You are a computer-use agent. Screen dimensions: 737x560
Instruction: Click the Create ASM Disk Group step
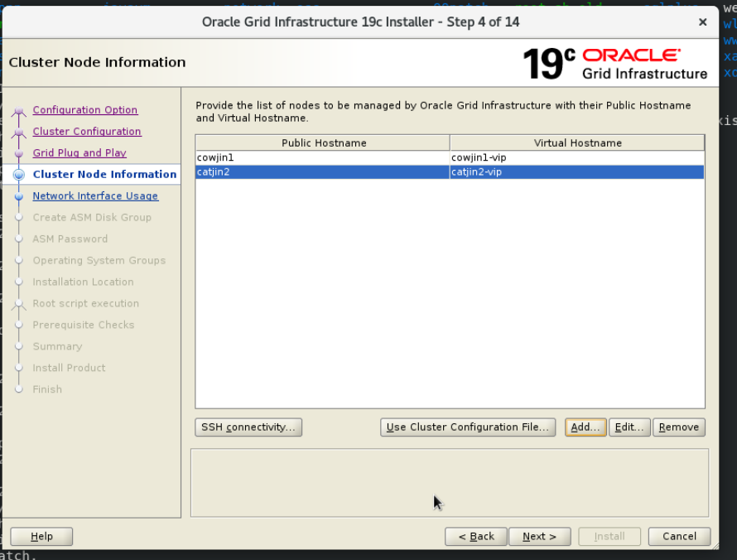pyautogui.click(x=92, y=218)
